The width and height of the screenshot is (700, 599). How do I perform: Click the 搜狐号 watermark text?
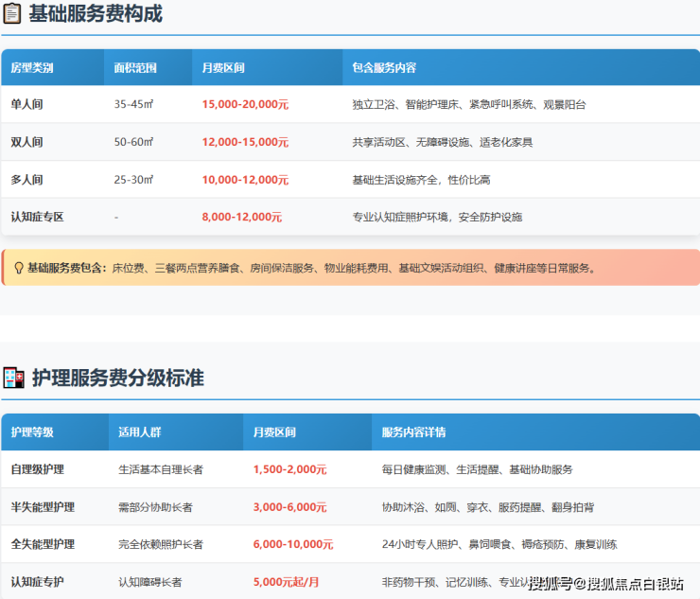[x=550, y=583]
